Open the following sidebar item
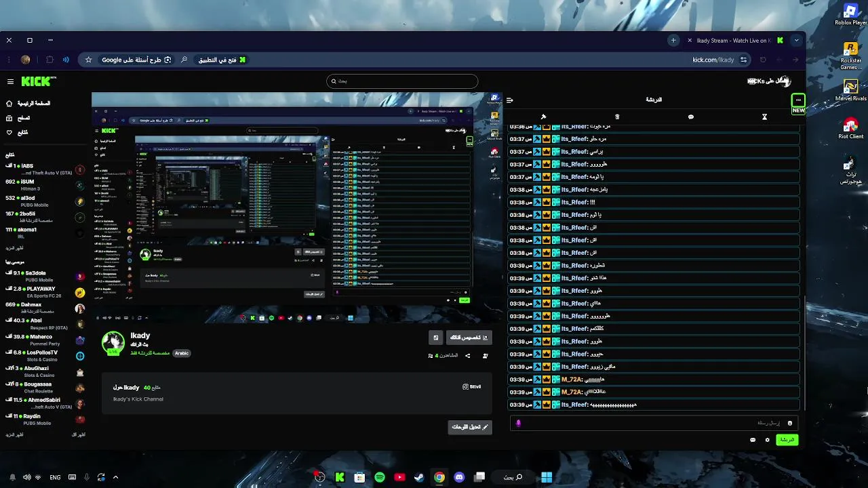This screenshot has height=488, width=868. [18, 132]
